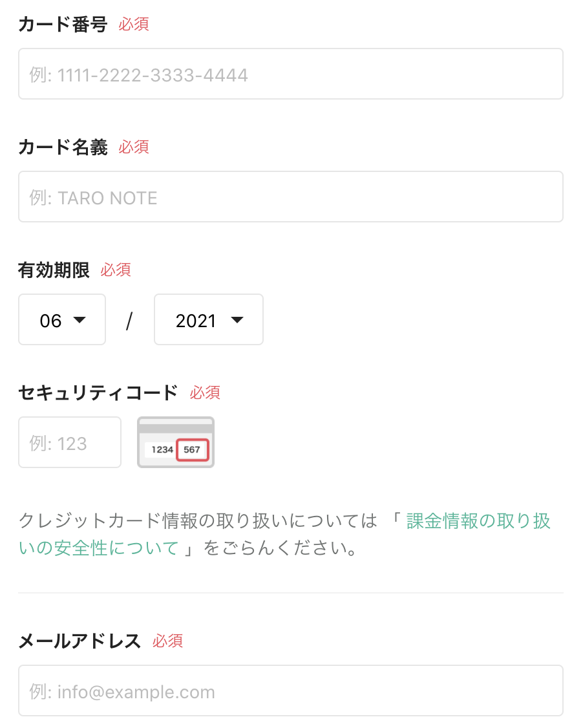Viewport: 583px width, 728px height.
Task: Click the 有効期限 field label
Action: (54, 270)
